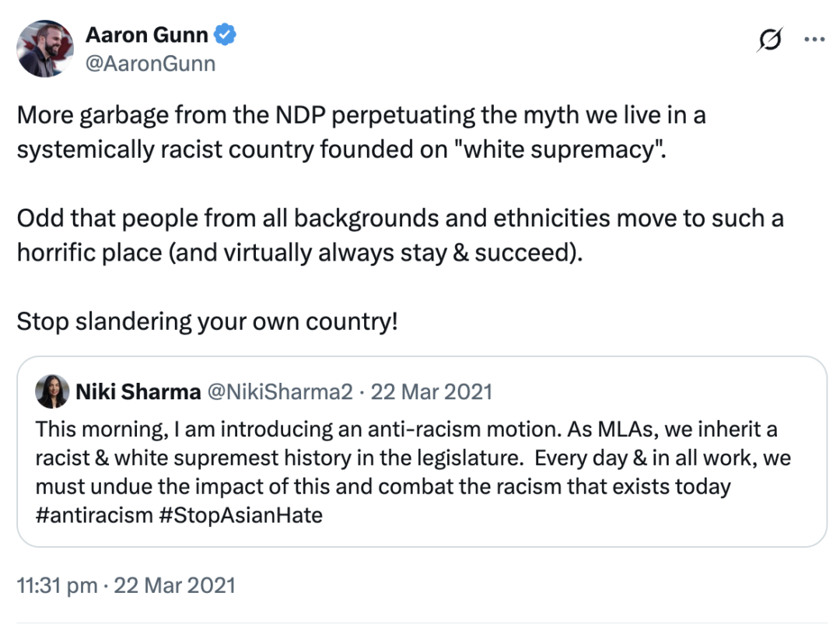This screenshot has width=840, height=628.
Task: Open the quoted tweet's 22 Mar 2021 date
Action: pos(431,392)
